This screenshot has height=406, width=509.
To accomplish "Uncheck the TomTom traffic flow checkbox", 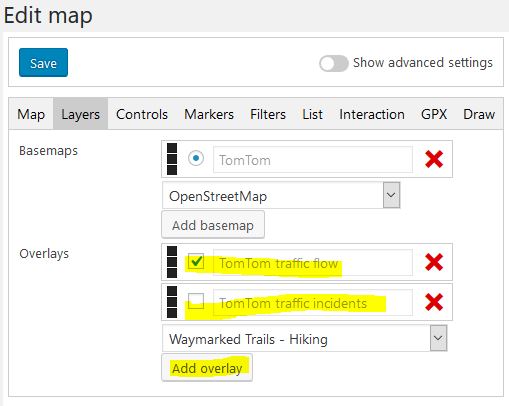I will 196,261.
